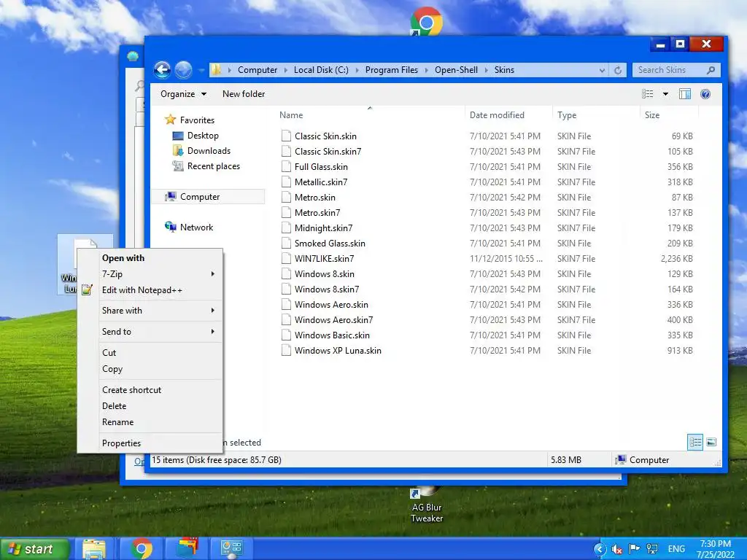Open Google Chrome from the taskbar
Viewport: 747px width, 560px height.
141,548
